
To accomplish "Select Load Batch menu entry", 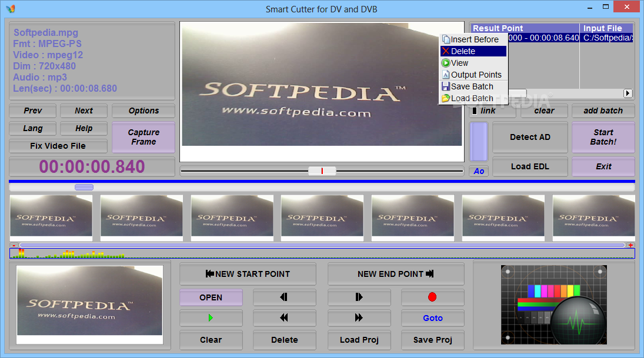I will tap(473, 99).
